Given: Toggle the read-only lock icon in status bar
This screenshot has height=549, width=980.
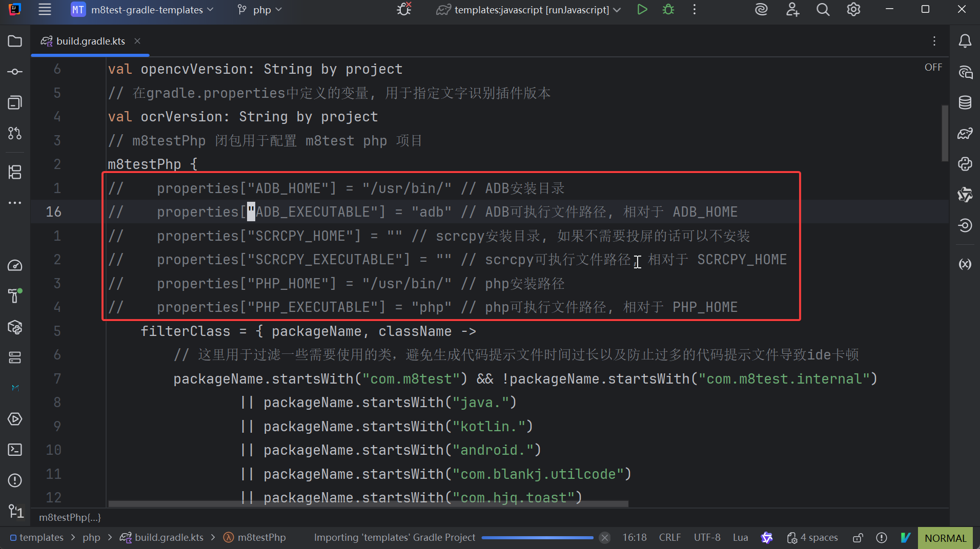Looking at the screenshot, I should (857, 538).
